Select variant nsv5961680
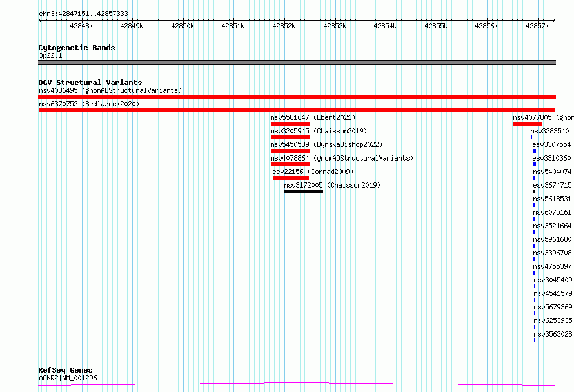The width and height of the screenshot is (574, 392). (553, 239)
